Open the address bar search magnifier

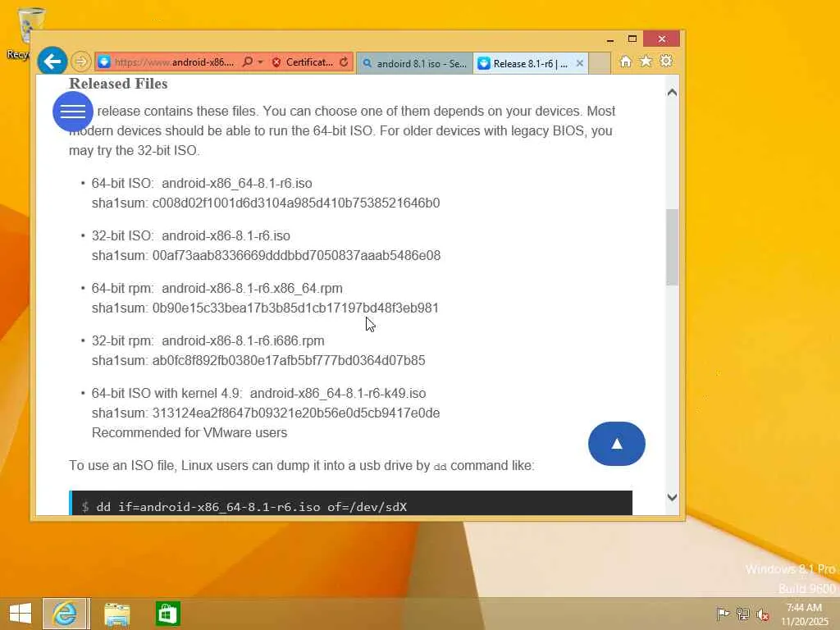click(248, 62)
